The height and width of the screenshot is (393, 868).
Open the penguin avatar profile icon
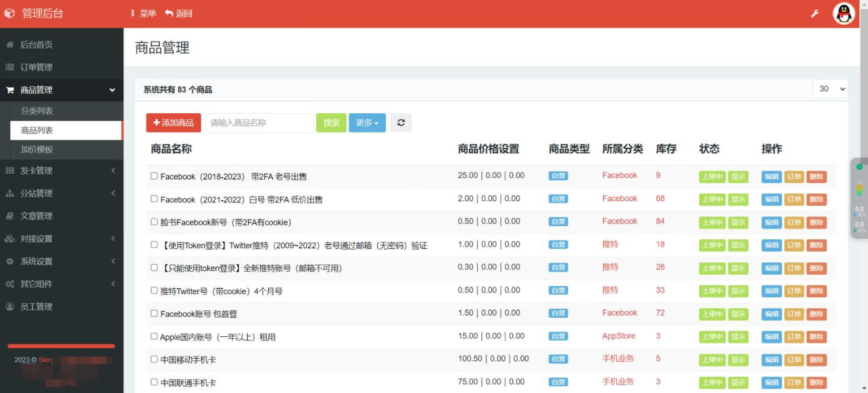(x=844, y=13)
